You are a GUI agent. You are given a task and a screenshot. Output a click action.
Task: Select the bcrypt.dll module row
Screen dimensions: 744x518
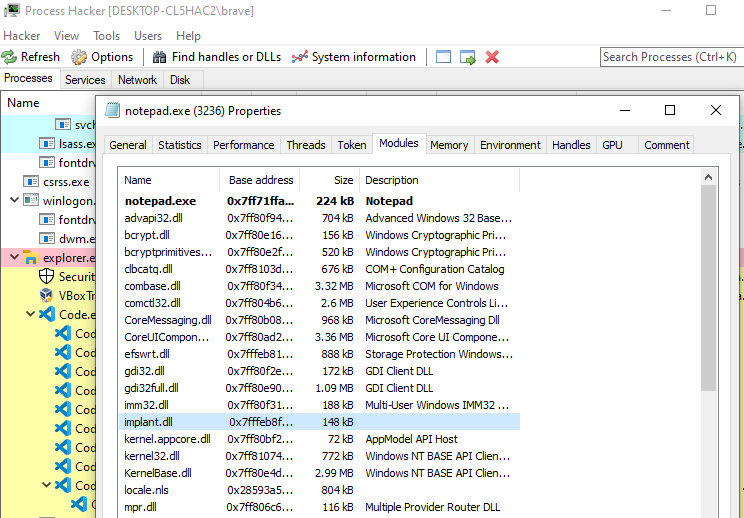coord(319,235)
